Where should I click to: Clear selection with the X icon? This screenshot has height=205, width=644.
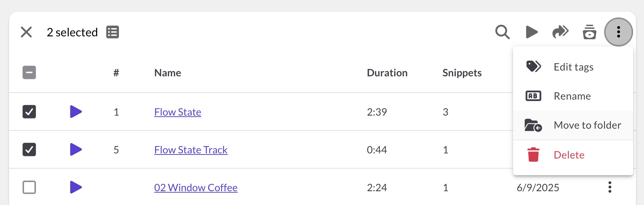coord(26,32)
